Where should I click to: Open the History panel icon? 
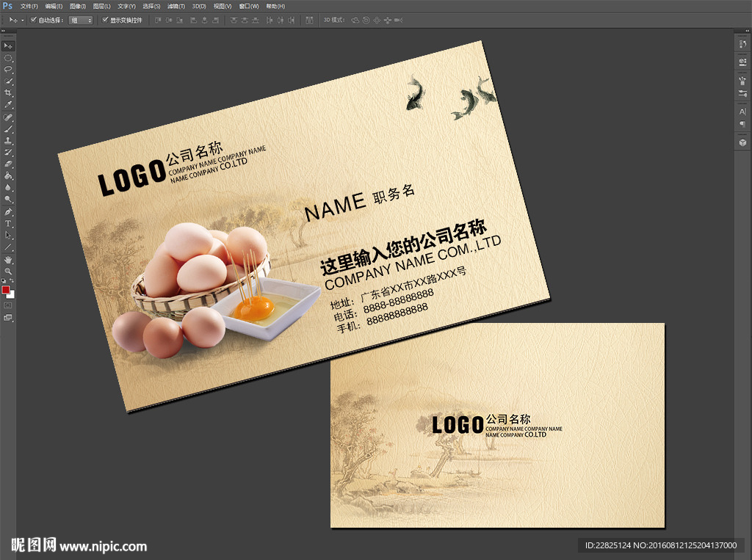click(x=742, y=45)
